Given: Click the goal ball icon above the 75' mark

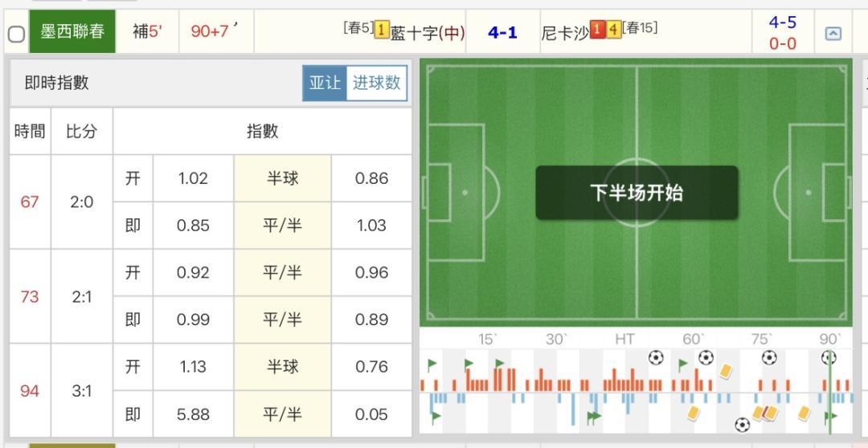Looking at the screenshot, I should pos(768,357).
